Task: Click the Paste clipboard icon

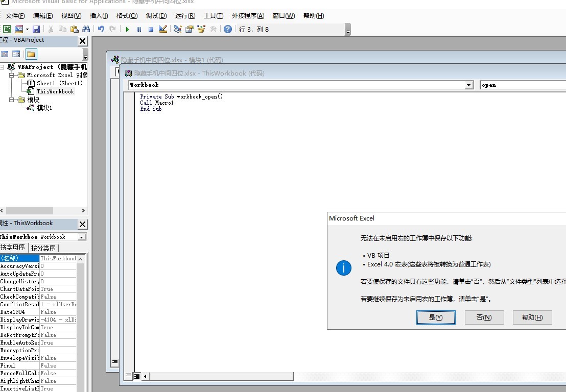Action: pos(75,29)
